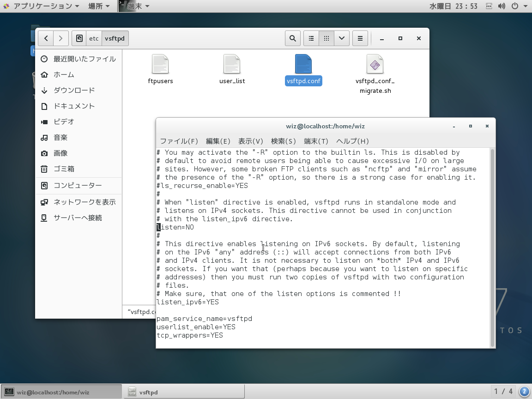
Task: Click the #ls_recurse_enable=YES line
Action: [202, 186]
